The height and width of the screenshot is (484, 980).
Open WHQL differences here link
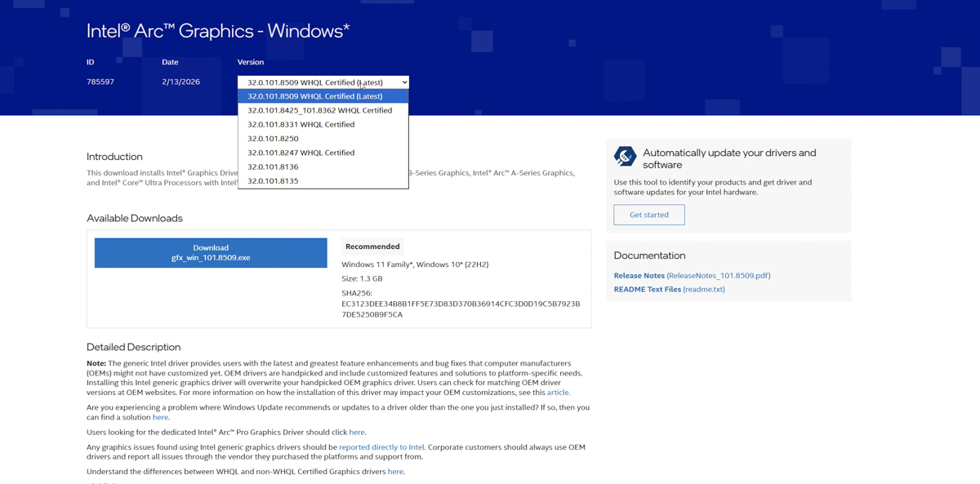pos(395,472)
